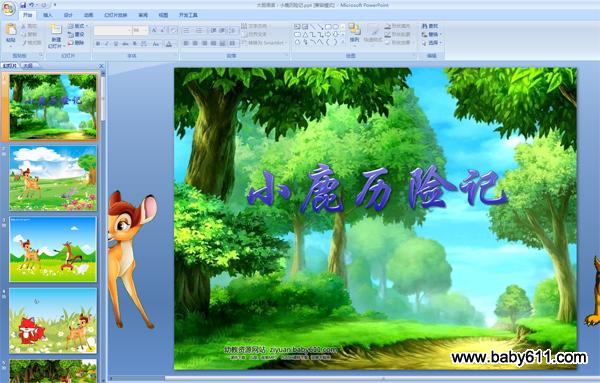Clear all text formatting
Image resolution: width=600 pixels, height=383 pixels.
173,30
